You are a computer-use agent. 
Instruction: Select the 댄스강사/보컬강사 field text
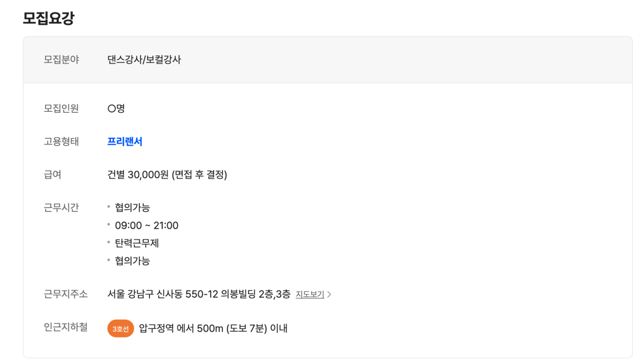144,60
